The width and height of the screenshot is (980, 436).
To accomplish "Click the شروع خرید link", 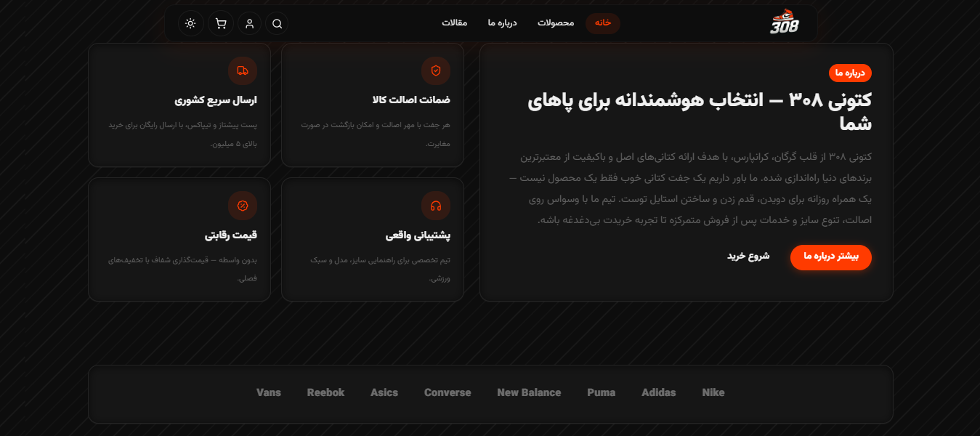I will pyautogui.click(x=748, y=257).
